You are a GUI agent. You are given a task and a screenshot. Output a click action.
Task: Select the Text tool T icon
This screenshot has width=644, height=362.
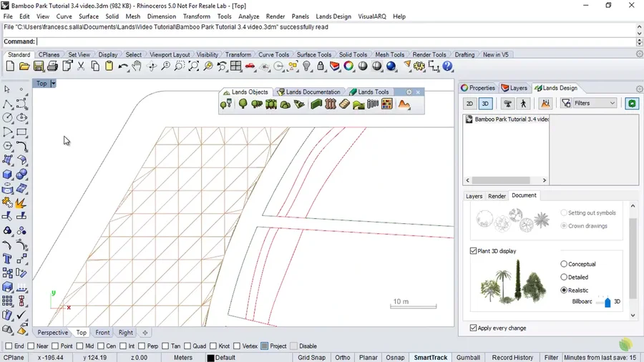[x=7, y=258]
